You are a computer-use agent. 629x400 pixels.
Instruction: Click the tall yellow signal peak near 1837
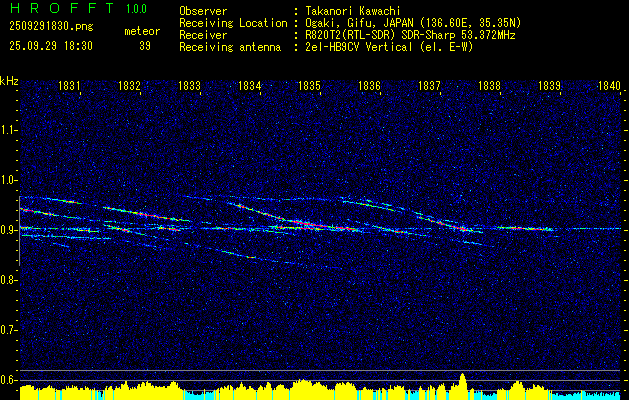point(462,384)
